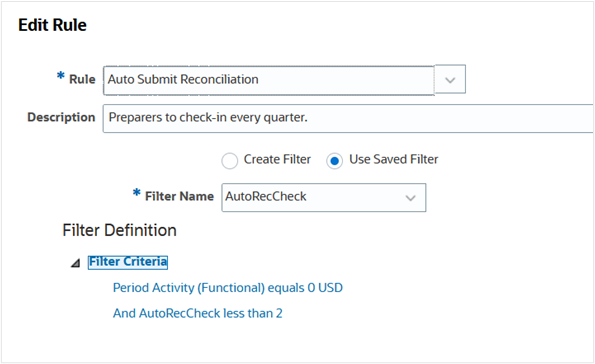This screenshot has height=364, width=595.
Task: Open the Rule dropdown chevron button
Action: (450, 80)
